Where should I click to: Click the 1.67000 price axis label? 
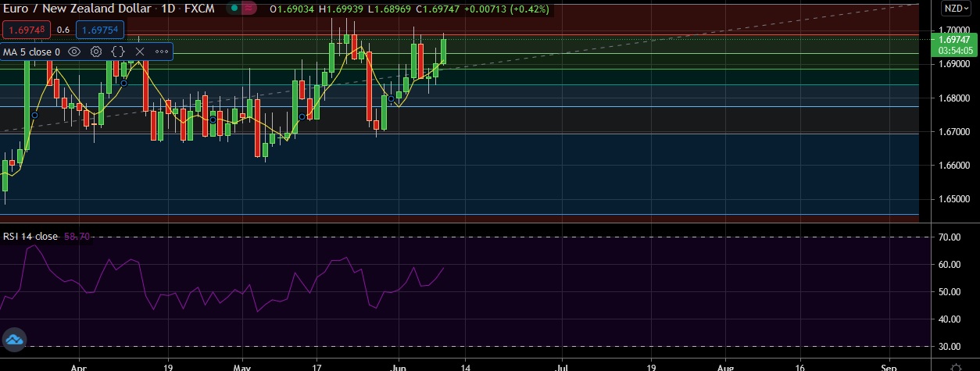953,132
